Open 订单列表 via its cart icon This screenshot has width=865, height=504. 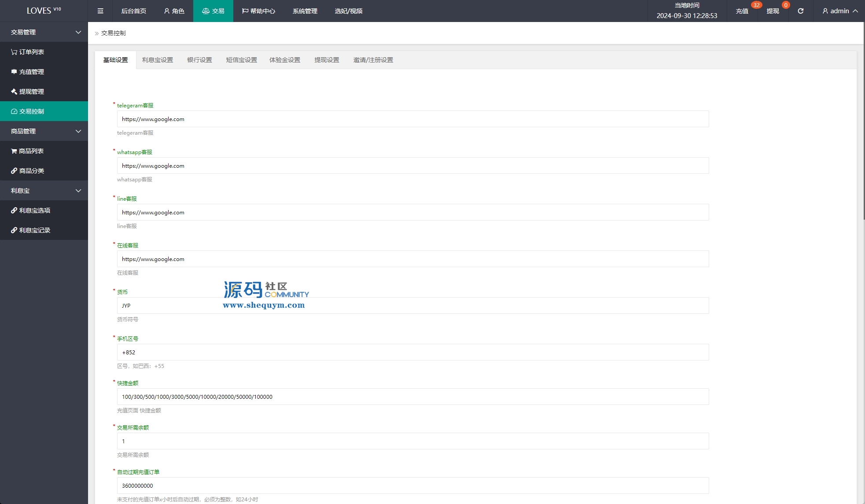[x=14, y=52]
